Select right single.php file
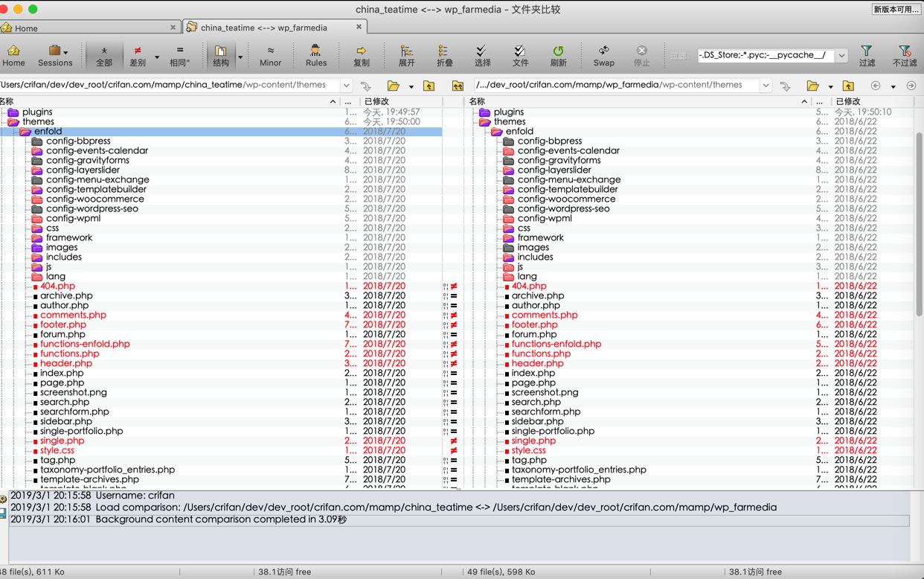Image resolution: width=924 pixels, height=579 pixels. tap(533, 441)
